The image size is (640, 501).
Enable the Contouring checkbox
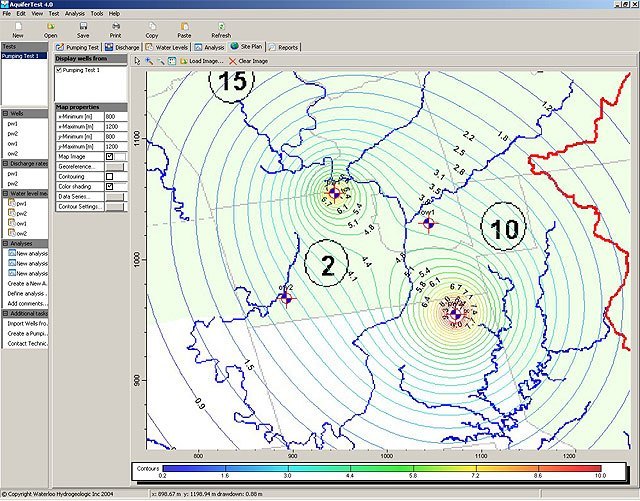click(x=109, y=176)
